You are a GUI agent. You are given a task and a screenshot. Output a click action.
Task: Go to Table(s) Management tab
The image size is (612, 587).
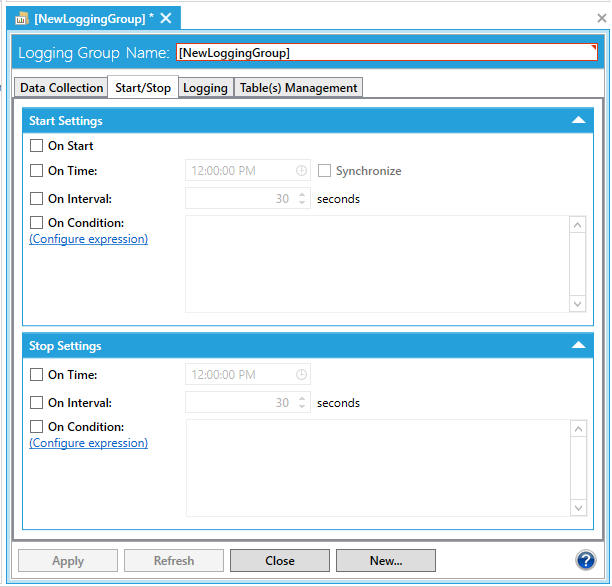pos(298,87)
